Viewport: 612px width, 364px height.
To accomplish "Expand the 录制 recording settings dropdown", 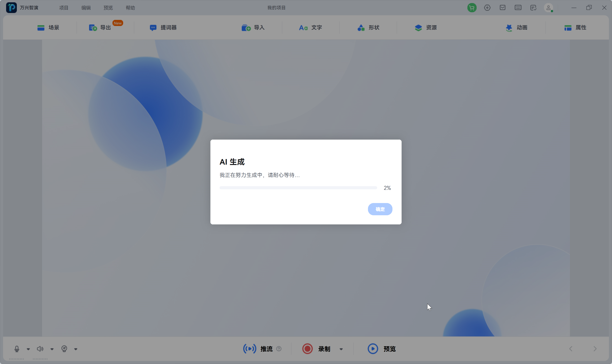I will (x=342, y=349).
